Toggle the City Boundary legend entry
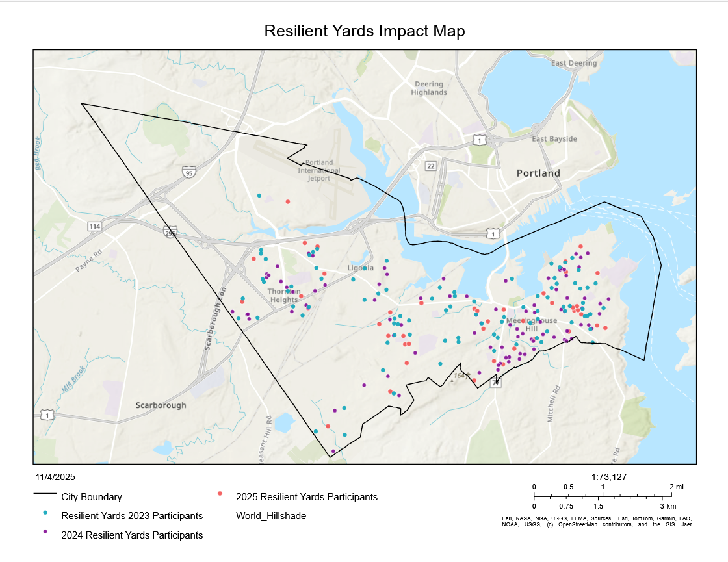 (92, 497)
